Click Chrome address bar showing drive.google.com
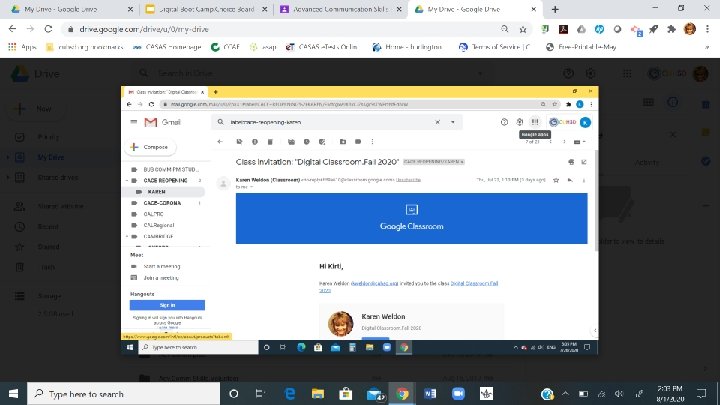720x405 pixels. pos(285,29)
